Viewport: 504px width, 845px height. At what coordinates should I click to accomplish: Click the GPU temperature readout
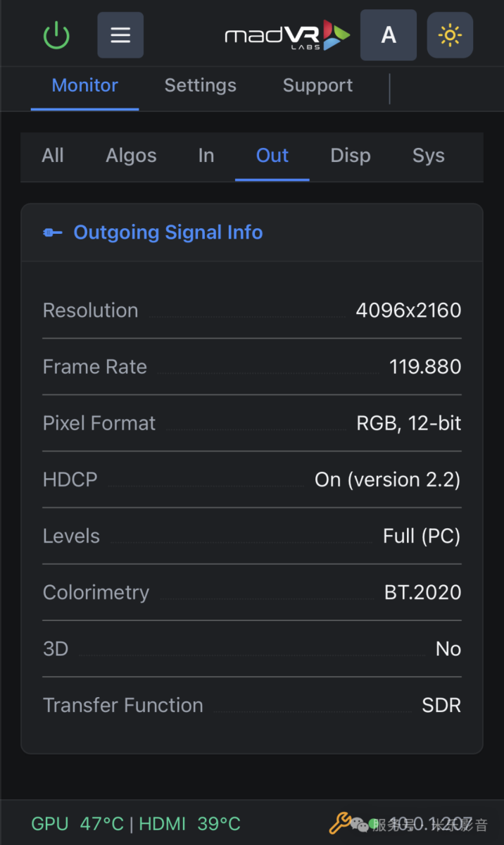(77, 823)
